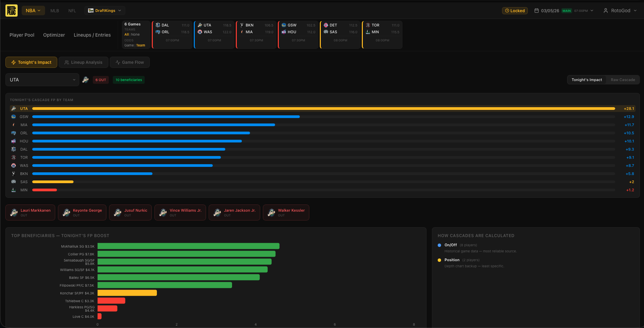Click the Jazz icon on Walker Kessler's OUT card

(271, 212)
